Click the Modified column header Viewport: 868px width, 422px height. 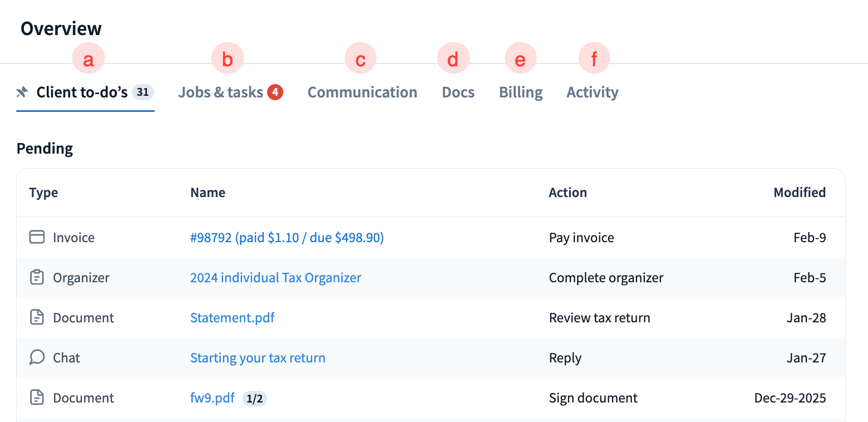pos(800,193)
